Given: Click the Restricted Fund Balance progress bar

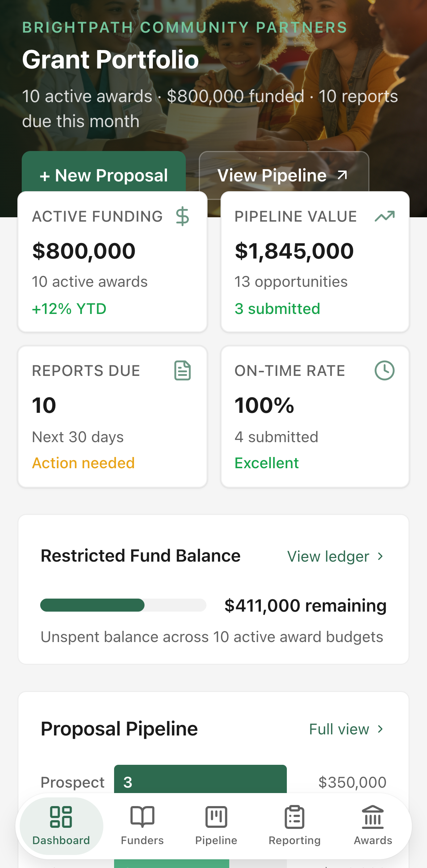Looking at the screenshot, I should 123,605.
